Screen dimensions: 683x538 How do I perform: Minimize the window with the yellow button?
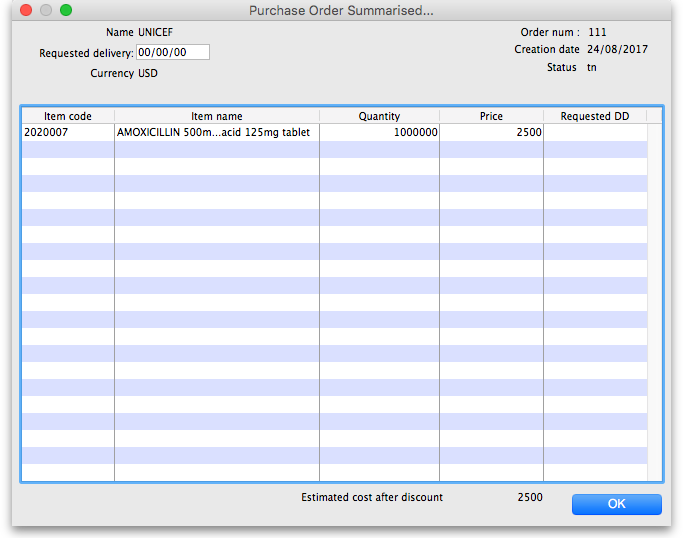46,10
